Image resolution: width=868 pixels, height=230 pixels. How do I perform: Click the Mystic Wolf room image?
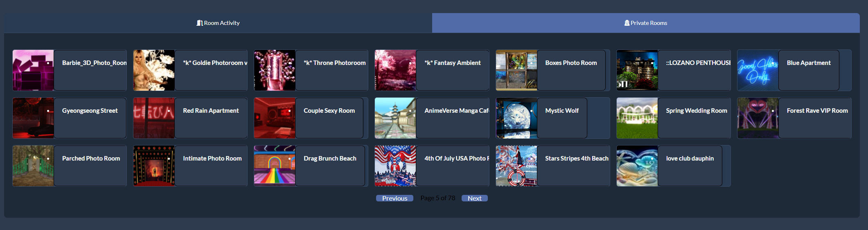(516, 118)
